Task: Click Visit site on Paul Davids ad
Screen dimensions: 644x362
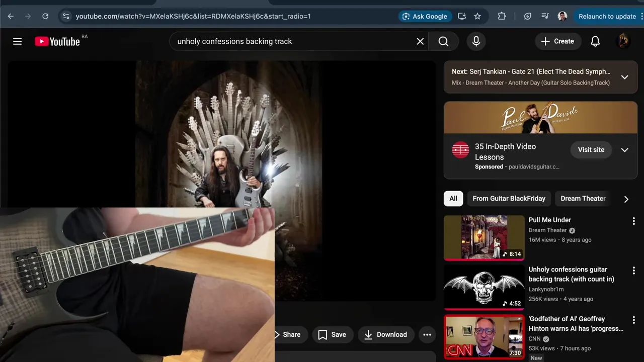Action: pos(591,150)
